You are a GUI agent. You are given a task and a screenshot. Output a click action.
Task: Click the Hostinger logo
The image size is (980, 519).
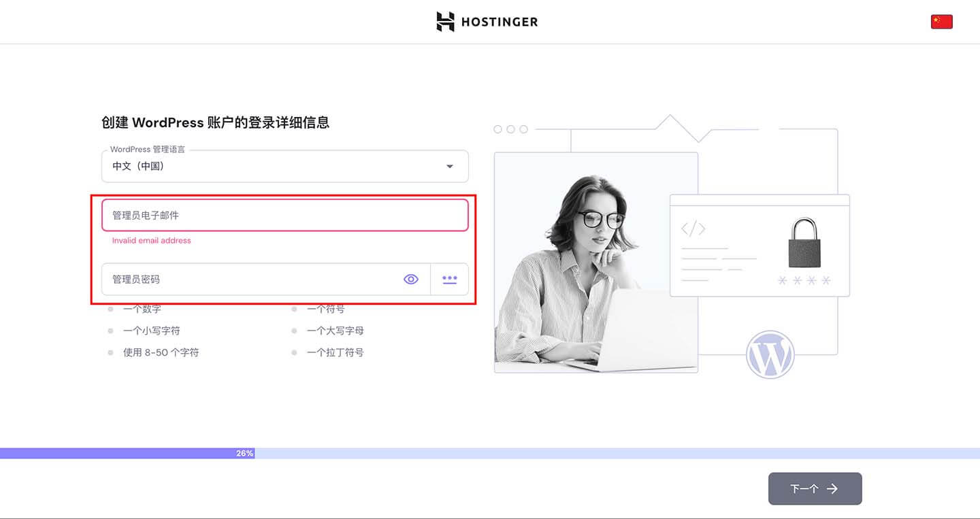pyautogui.click(x=487, y=22)
